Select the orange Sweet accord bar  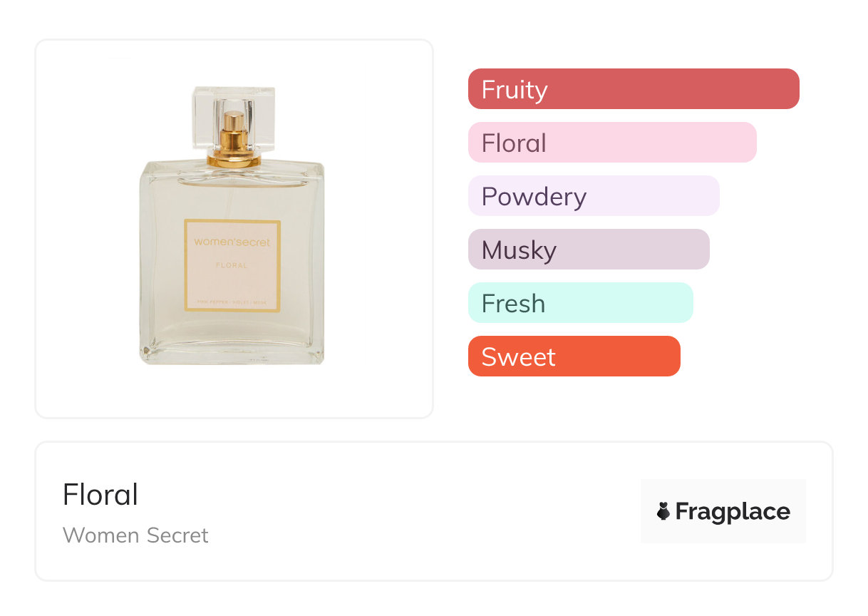click(574, 356)
